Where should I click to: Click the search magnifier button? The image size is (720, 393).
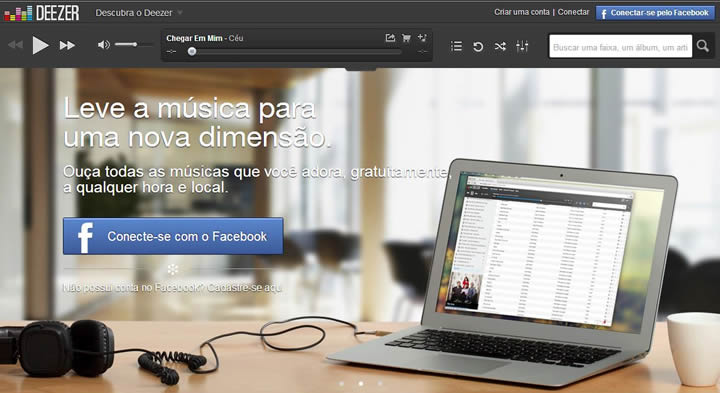[703, 46]
